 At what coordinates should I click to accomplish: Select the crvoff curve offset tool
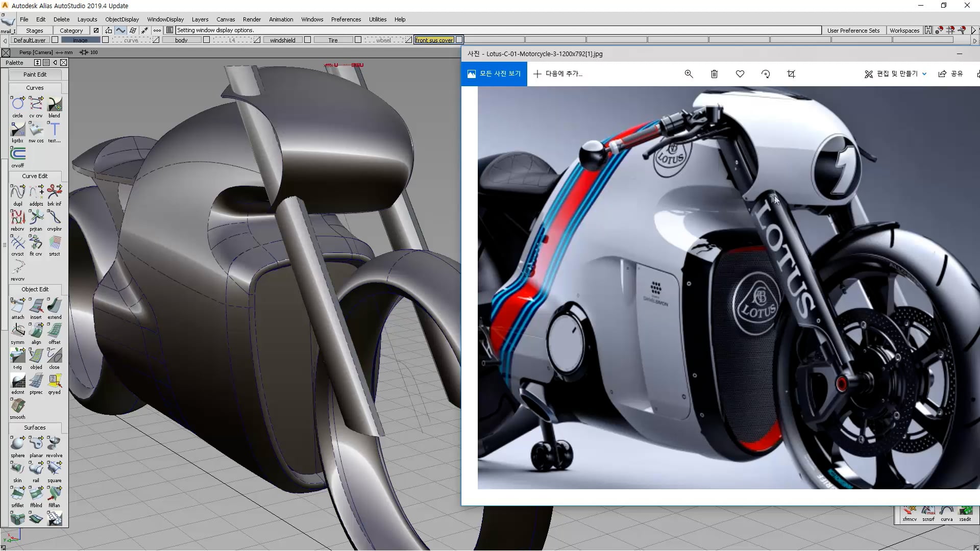tap(18, 154)
